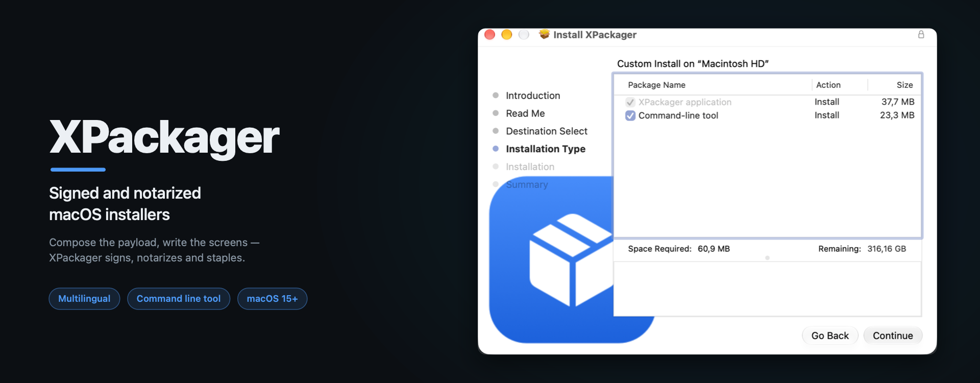
Task: Click the dimmed XPackager application checkbox
Action: pos(630,102)
